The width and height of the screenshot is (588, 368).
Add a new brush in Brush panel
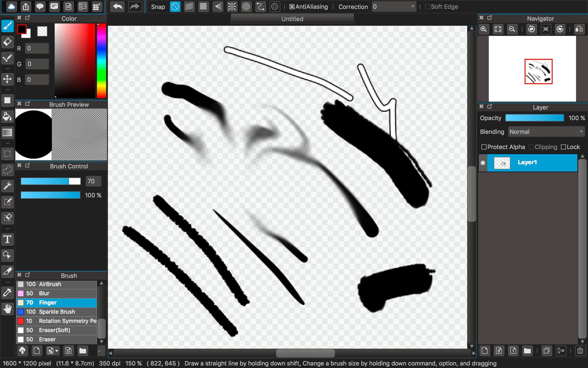tap(37, 351)
